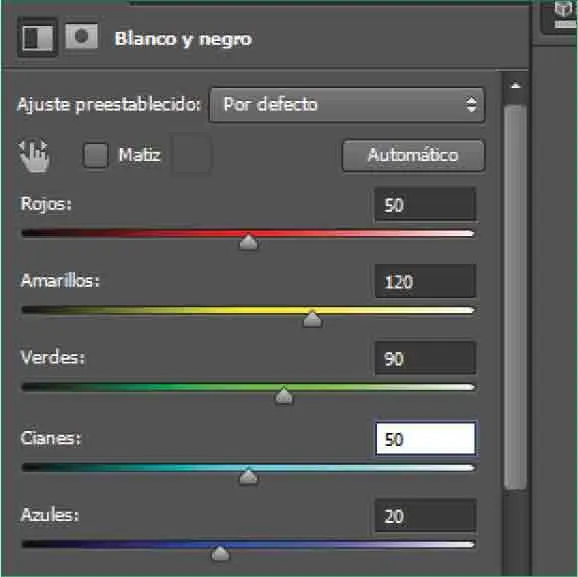Click the Amarillos value field showing 120
Screen dimensions: 578x577
pos(425,281)
